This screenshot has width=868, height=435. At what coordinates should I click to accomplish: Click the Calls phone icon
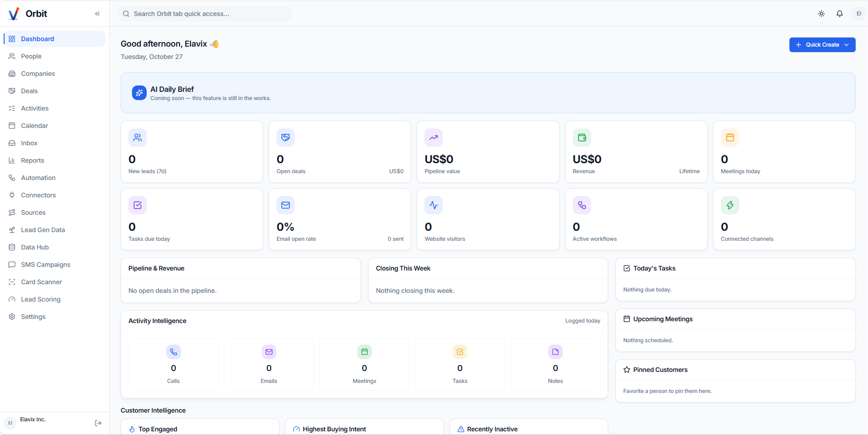tap(174, 352)
